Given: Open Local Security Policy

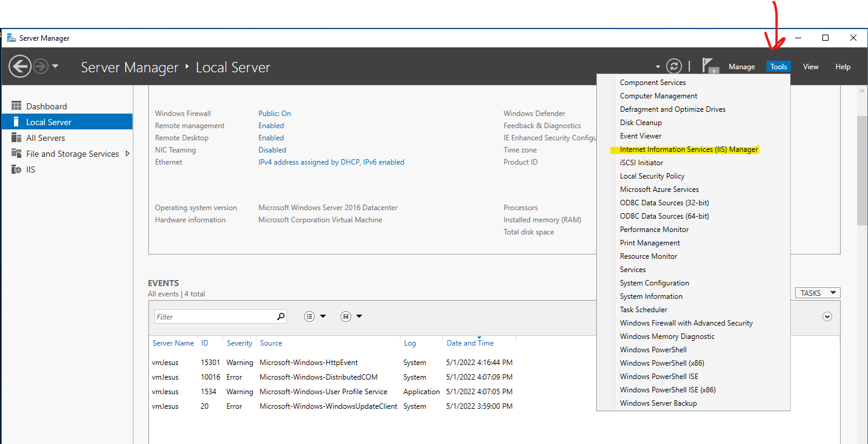Looking at the screenshot, I should (694, 176).
